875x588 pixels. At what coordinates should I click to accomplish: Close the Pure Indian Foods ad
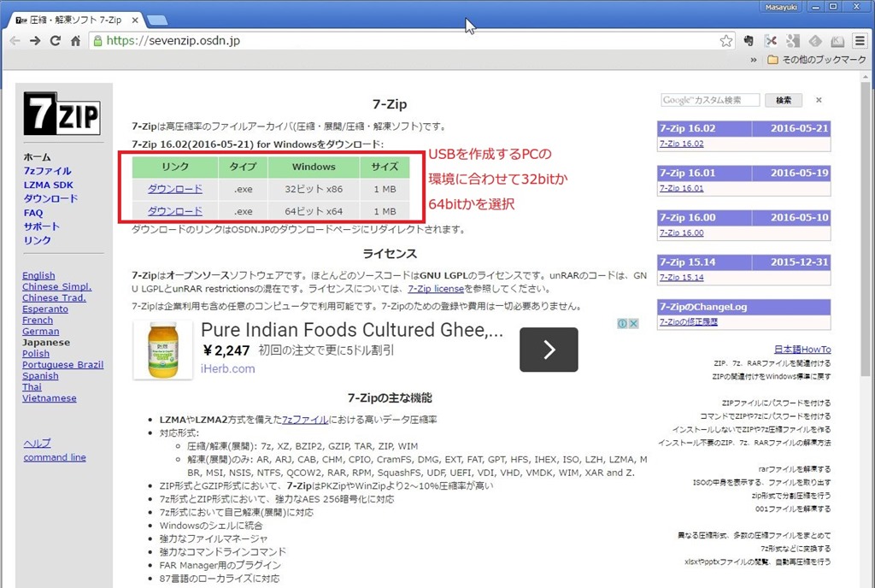click(x=634, y=324)
